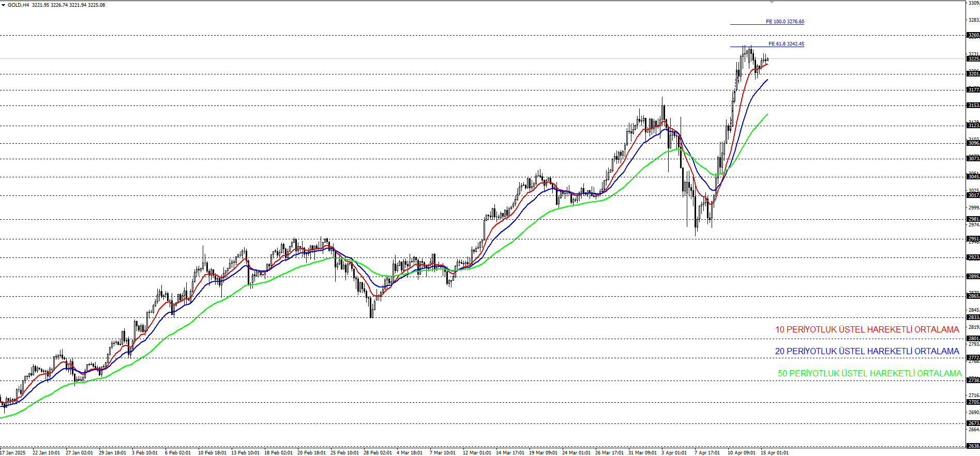Select the FE 100.0 3276.60 Fibonacci label

point(785,22)
